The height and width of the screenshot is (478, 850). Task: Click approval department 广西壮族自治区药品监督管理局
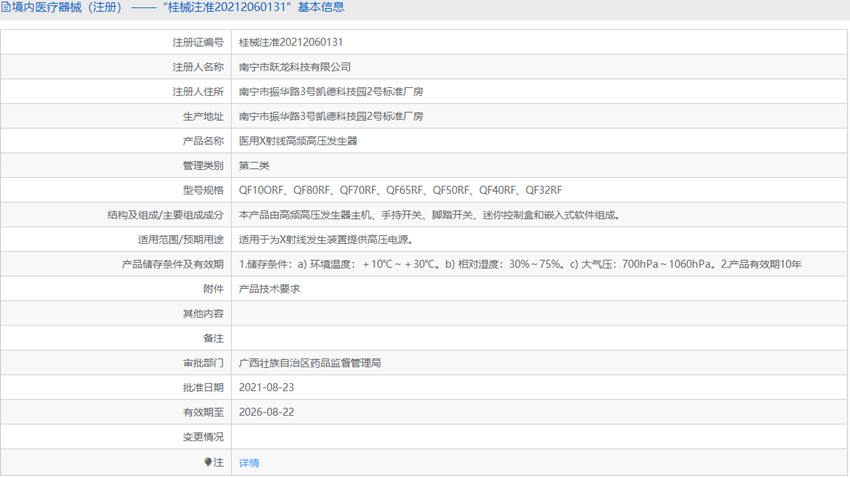click(310, 363)
